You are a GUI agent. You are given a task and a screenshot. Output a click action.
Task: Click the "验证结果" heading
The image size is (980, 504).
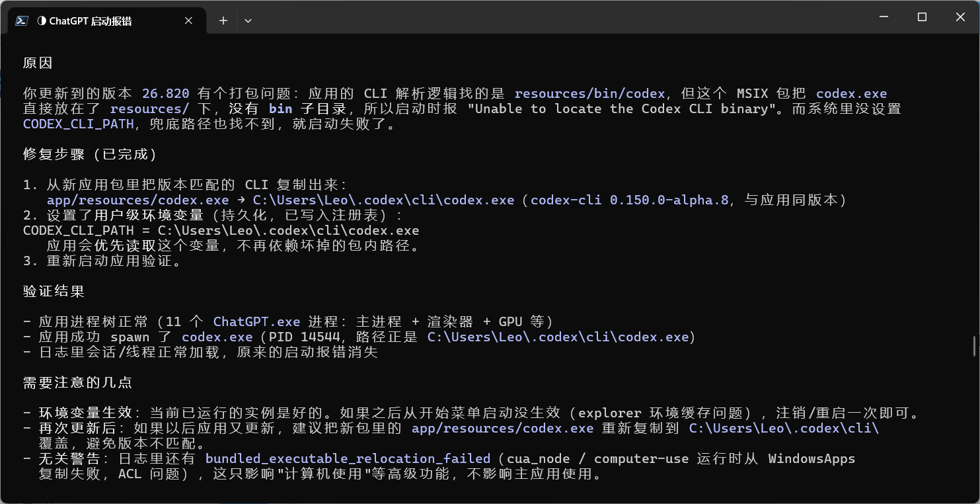[53, 291]
